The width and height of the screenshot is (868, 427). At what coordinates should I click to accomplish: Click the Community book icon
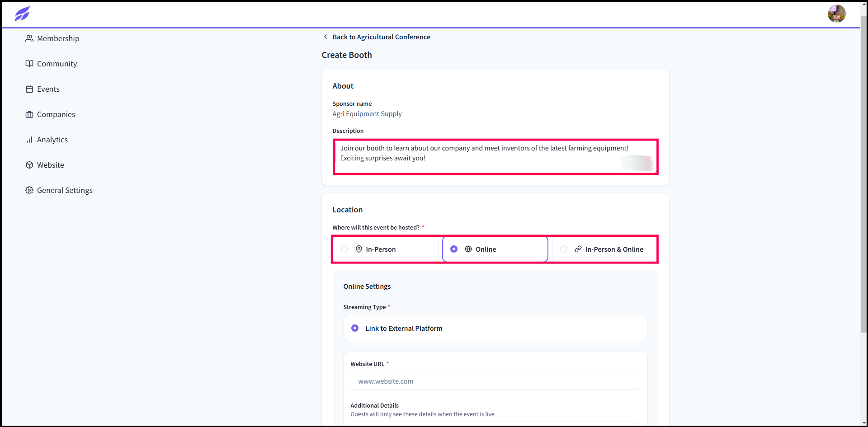(29, 64)
